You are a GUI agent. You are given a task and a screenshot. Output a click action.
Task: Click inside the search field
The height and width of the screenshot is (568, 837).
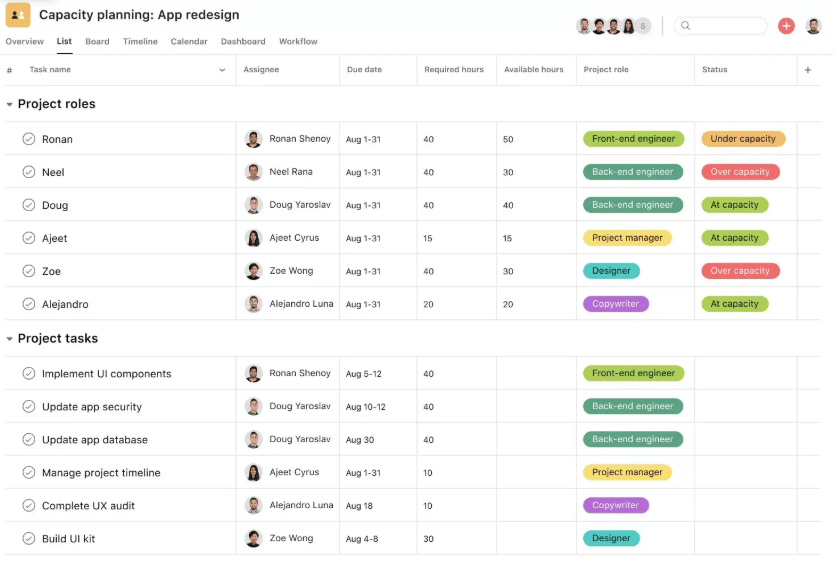[721, 26]
